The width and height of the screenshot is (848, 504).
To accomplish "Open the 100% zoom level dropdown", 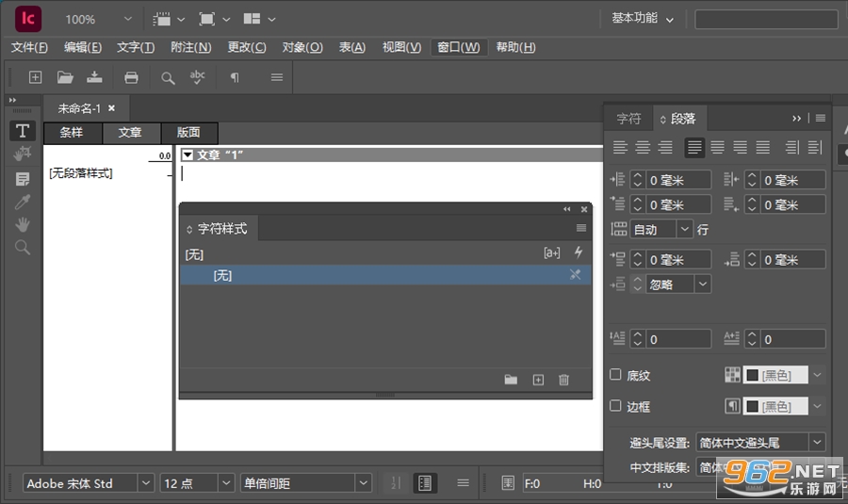I will 127,19.
